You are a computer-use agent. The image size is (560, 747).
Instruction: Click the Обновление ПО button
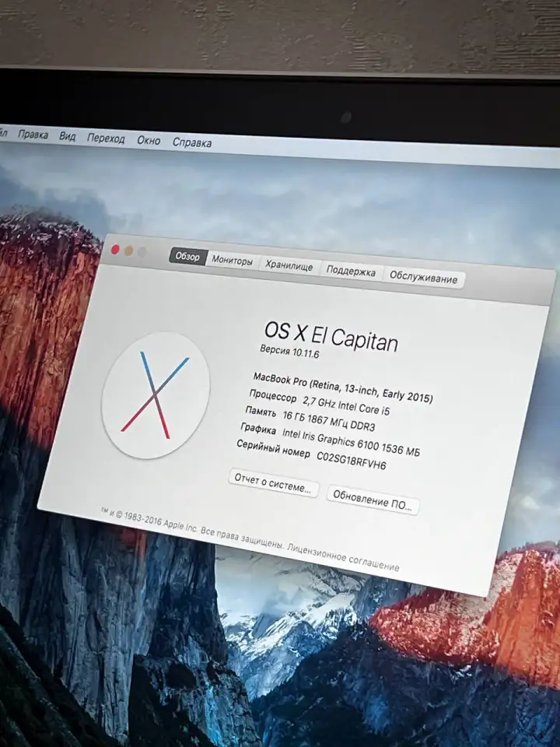pyautogui.click(x=373, y=500)
